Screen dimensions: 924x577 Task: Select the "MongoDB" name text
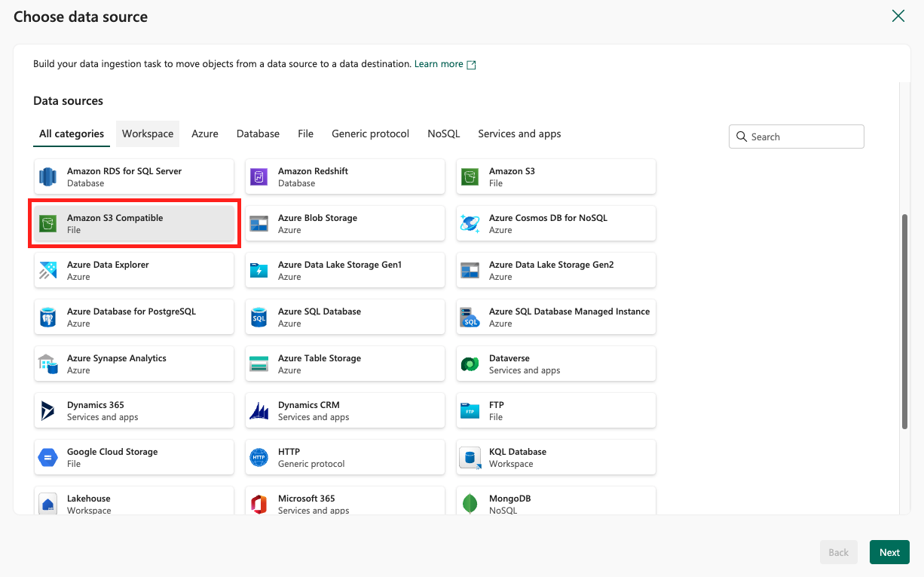pos(510,499)
